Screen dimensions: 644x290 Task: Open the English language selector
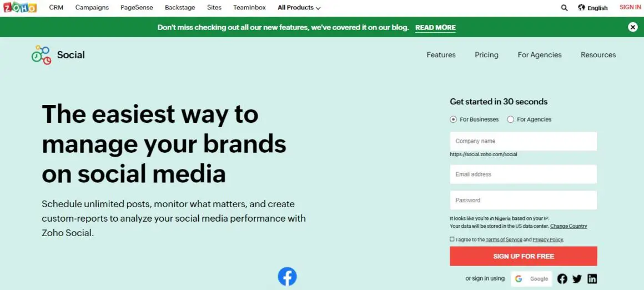[x=593, y=8]
